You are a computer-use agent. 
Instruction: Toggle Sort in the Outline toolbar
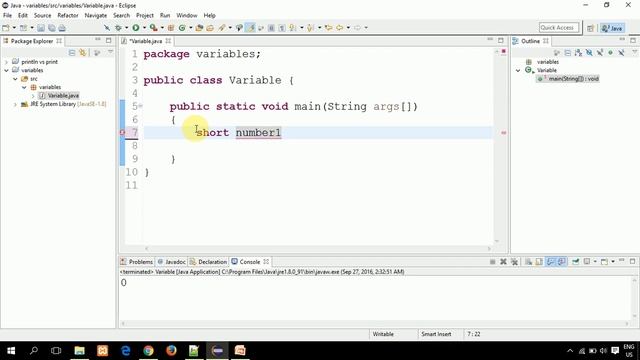click(x=578, y=53)
